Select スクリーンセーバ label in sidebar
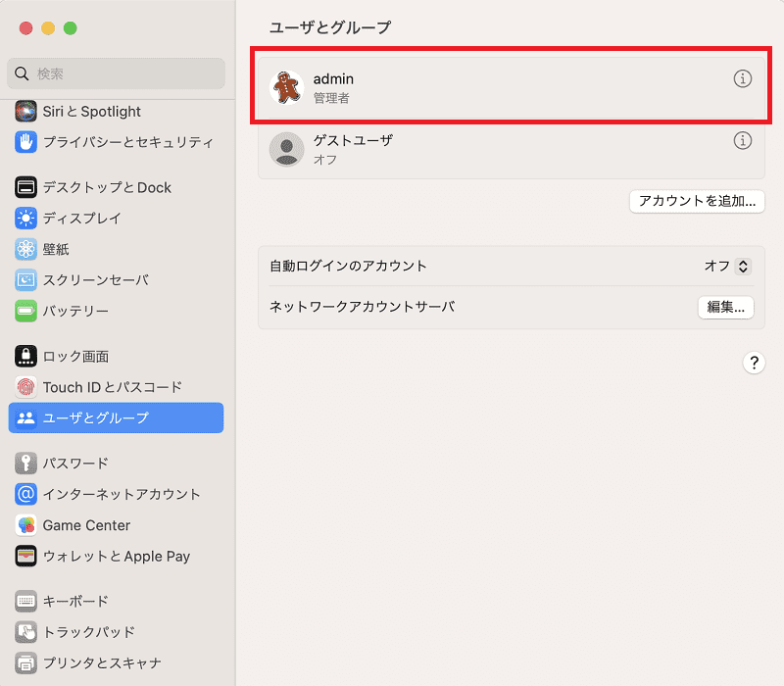This screenshot has height=686, width=784. [96, 280]
